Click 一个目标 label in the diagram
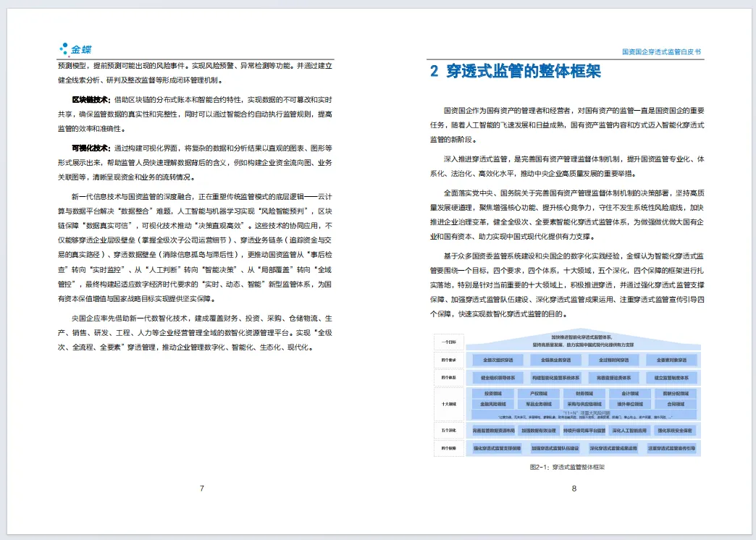The image size is (756, 540). coord(449,342)
